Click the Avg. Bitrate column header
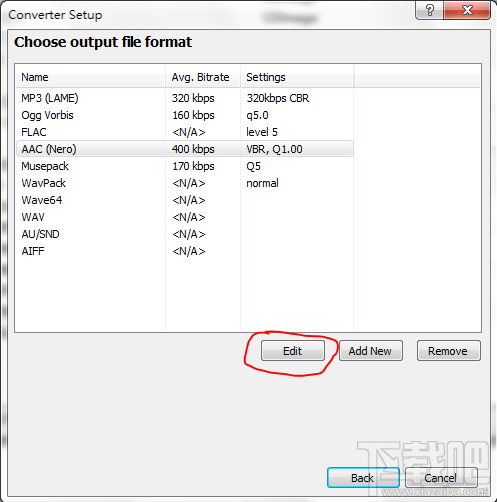The width and height of the screenshot is (497, 502). click(203, 77)
